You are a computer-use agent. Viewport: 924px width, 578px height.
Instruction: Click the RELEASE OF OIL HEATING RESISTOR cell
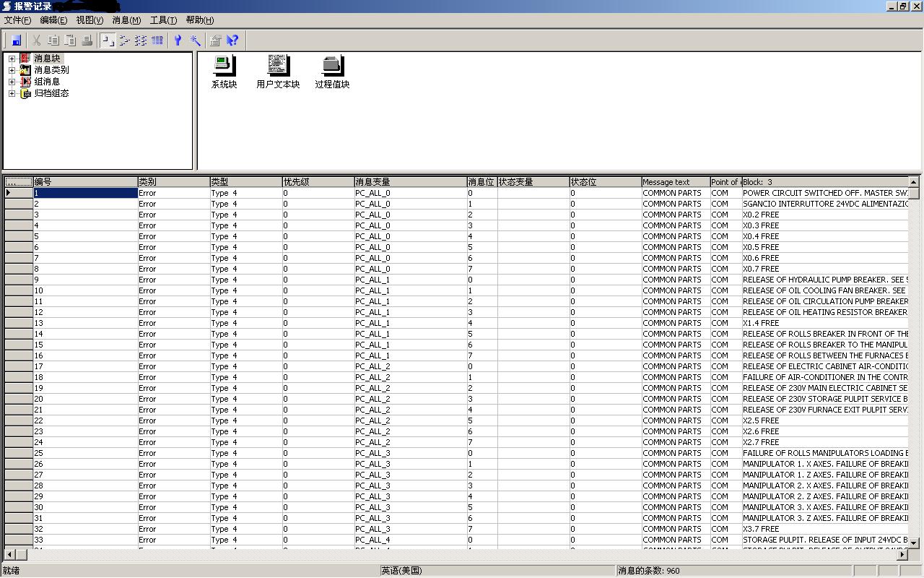(824, 312)
